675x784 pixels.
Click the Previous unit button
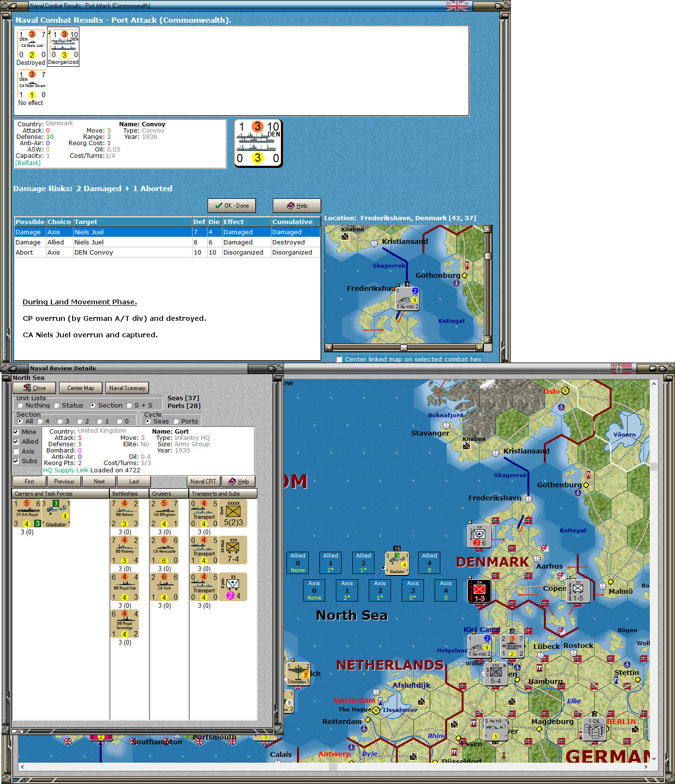tap(64, 481)
